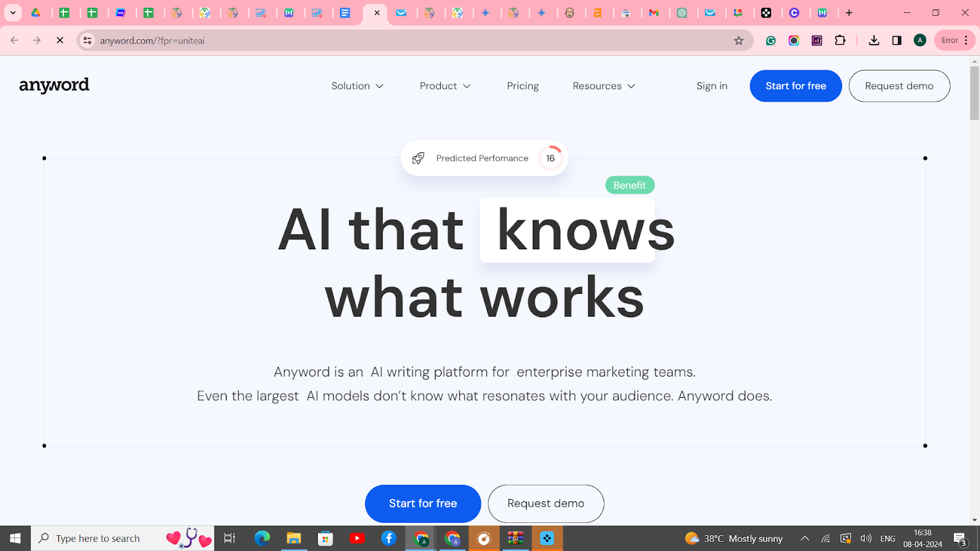The image size is (980, 551).
Task: Open File Explorer from the taskbar
Action: point(294,538)
